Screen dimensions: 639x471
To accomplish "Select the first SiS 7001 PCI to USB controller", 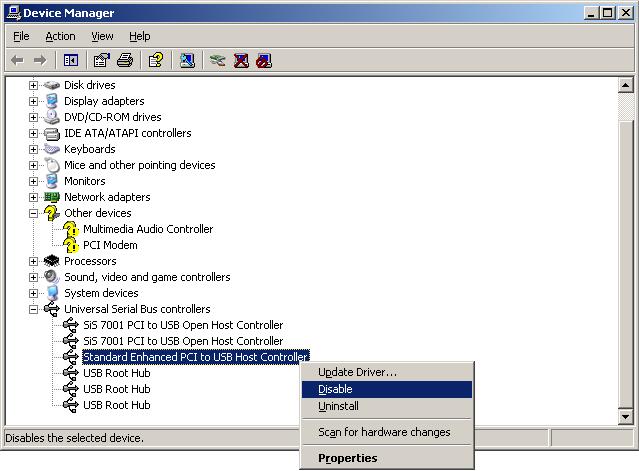I will pyautogui.click(x=183, y=325).
